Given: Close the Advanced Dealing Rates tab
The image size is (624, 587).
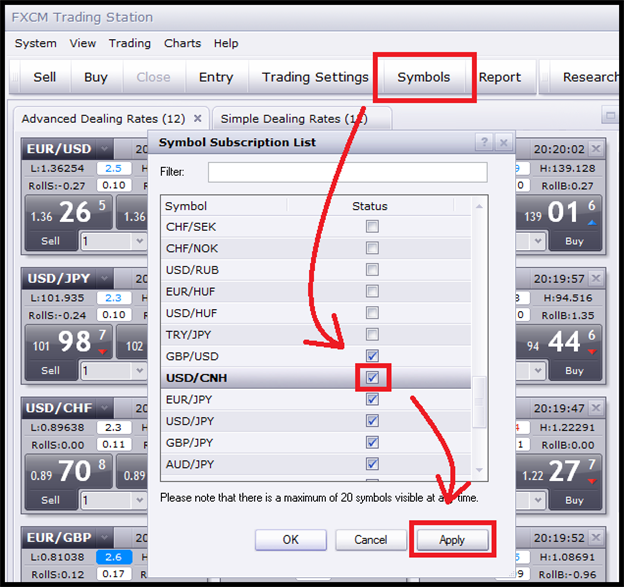Looking at the screenshot, I should pos(197,119).
